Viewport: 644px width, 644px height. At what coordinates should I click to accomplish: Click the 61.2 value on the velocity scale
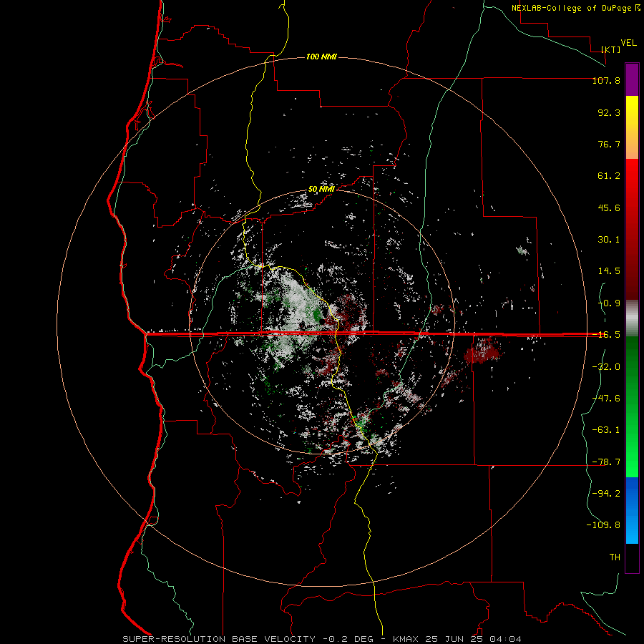(609, 176)
